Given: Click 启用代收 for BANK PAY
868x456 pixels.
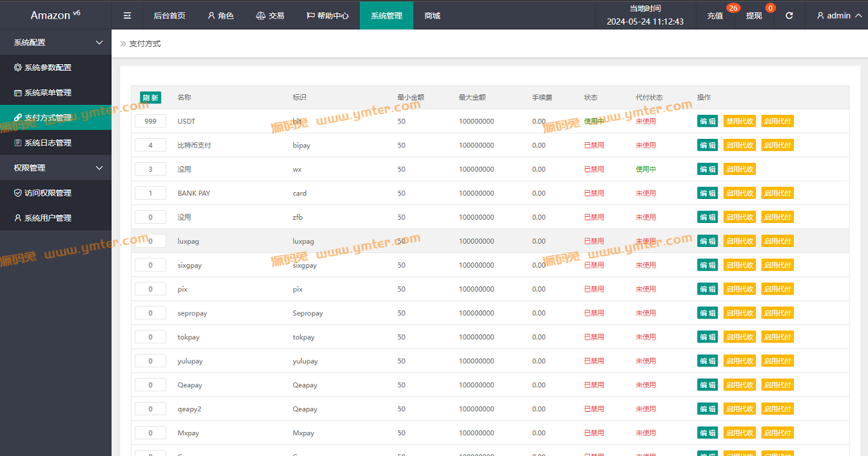Looking at the screenshot, I should 740,194.
